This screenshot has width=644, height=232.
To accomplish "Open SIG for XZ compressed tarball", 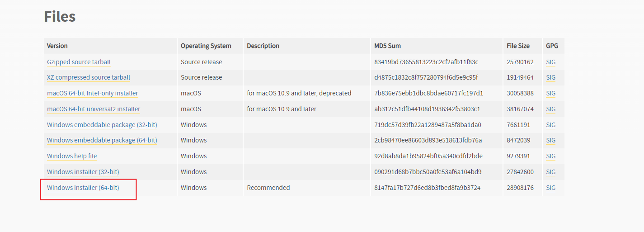I will coord(550,77).
